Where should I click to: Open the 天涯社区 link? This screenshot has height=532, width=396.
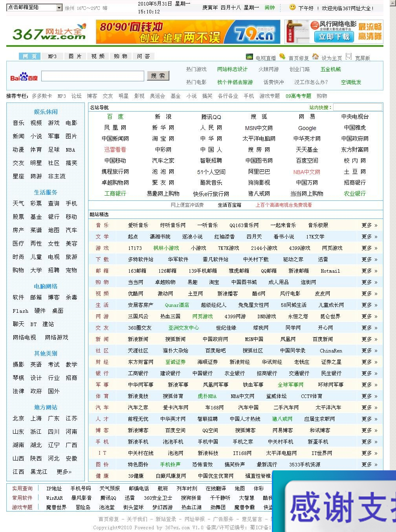click(138, 351)
